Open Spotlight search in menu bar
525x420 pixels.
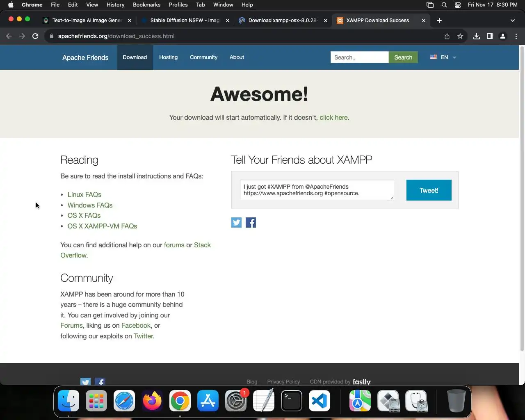coord(444,5)
